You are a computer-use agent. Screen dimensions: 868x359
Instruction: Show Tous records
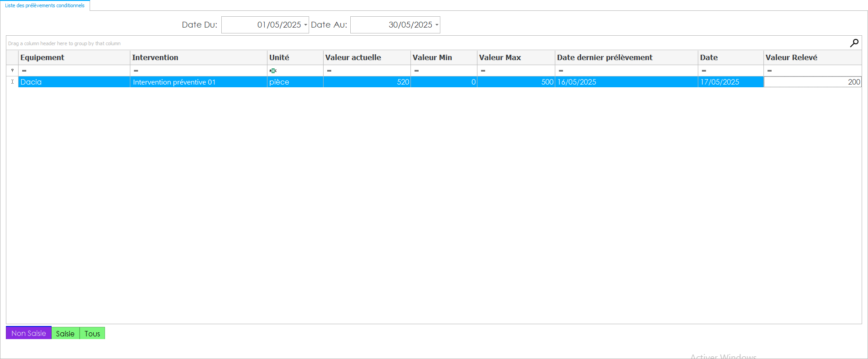(x=92, y=334)
